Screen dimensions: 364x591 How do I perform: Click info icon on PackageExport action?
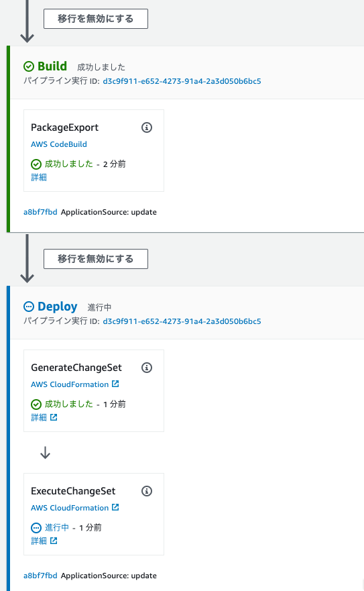point(147,127)
